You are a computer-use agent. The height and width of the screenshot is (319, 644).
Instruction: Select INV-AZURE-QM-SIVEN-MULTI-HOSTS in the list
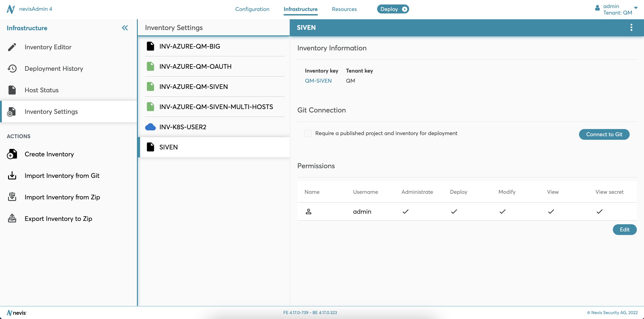click(x=216, y=107)
